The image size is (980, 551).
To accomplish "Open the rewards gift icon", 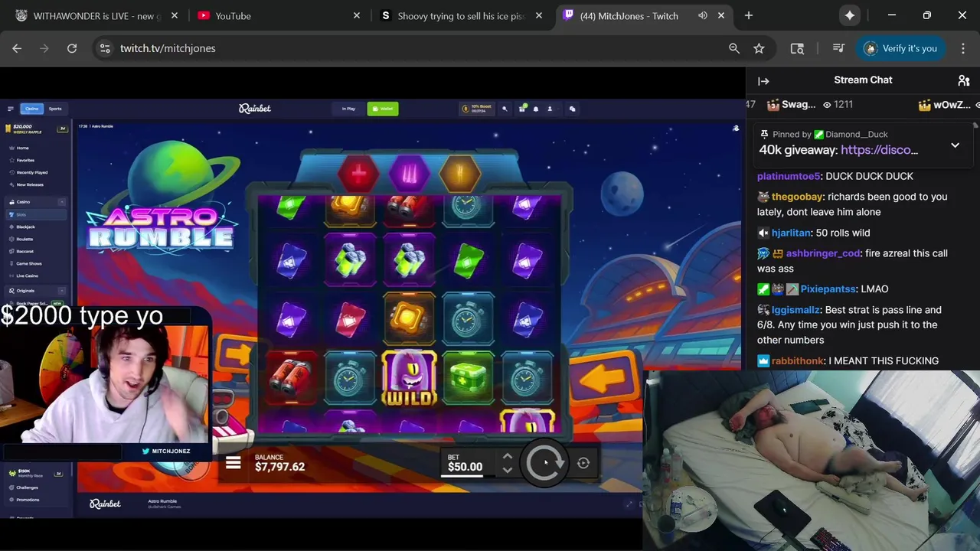I will pyautogui.click(x=522, y=109).
